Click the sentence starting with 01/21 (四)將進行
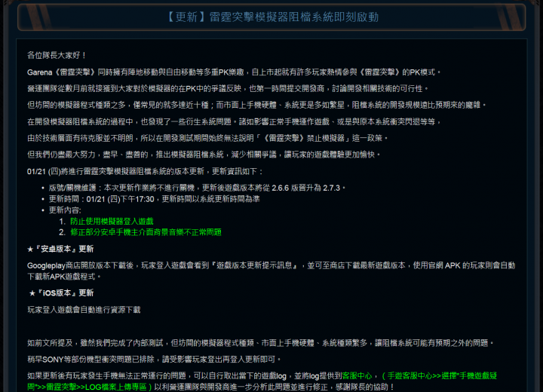Image resolution: width=543 pixels, height=392 pixels. pos(145,171)
